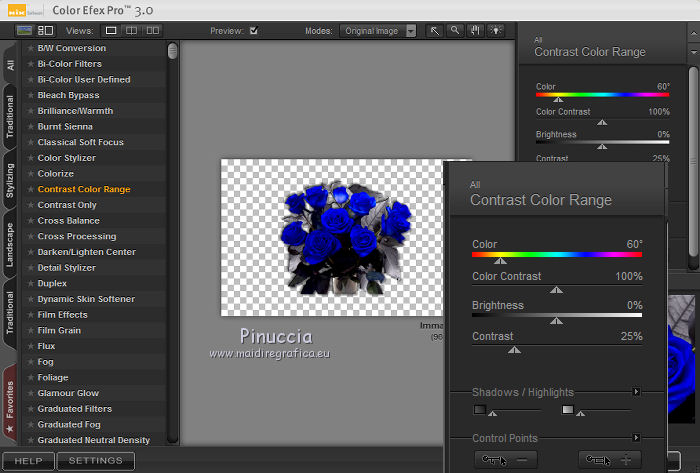This screenshot has height=473, width=700.
Task: Toggle favorite star for Bleach Bypass
Action: click(x=30, y=95)
